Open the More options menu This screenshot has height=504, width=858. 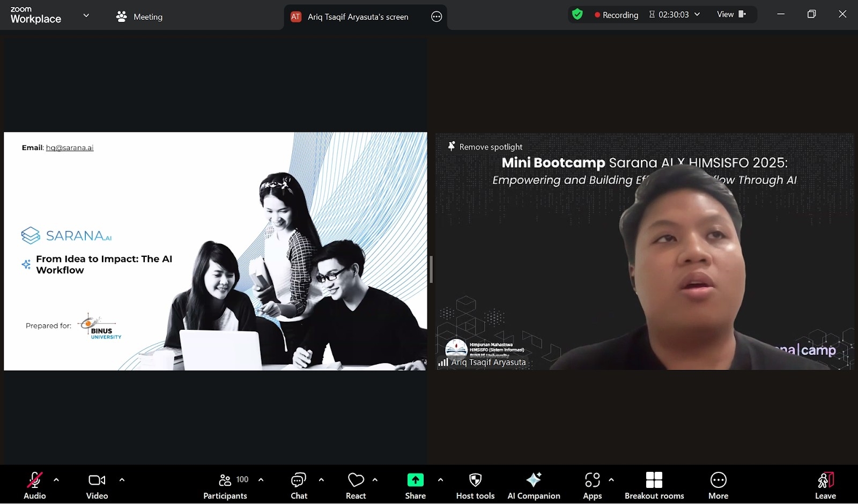[x=719, y=486]
